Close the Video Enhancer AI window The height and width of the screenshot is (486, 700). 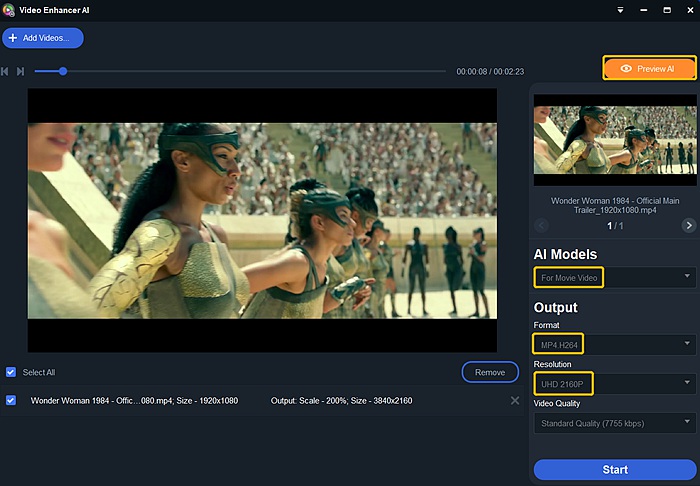point(690,10)
